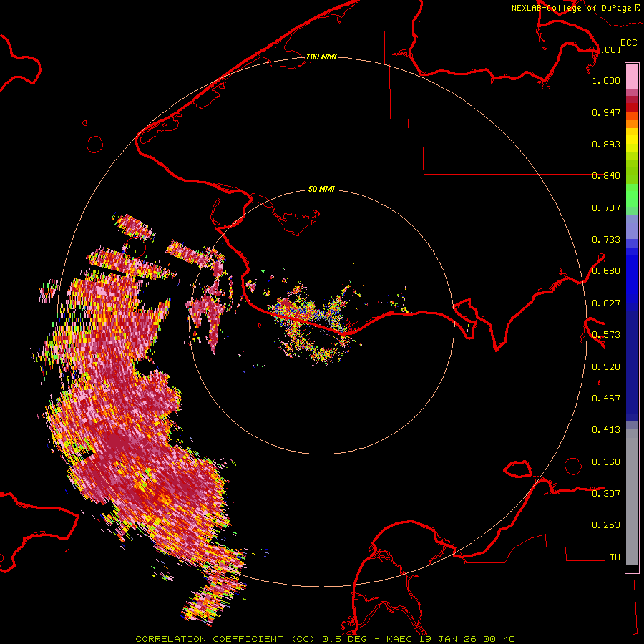
Task: Select the 0.893 color scale value
Action: tap(606, 144)
